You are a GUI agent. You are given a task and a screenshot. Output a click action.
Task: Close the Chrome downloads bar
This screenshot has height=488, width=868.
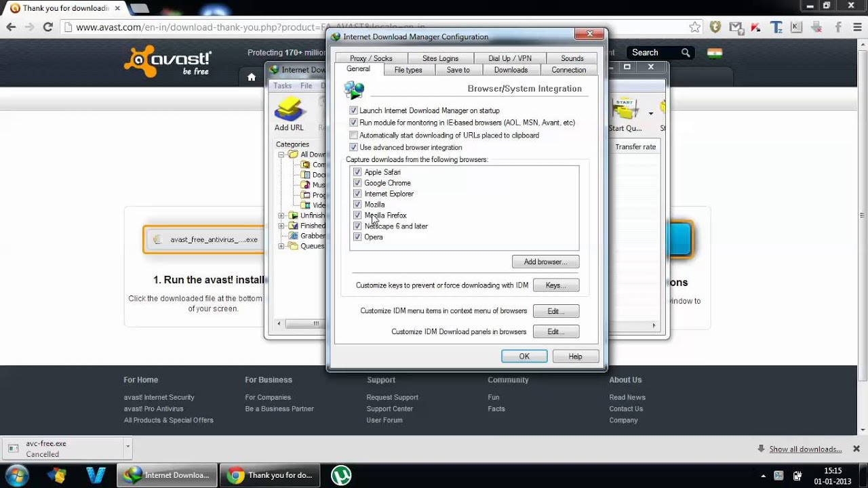pyautogui.click(x=856, y=449)
